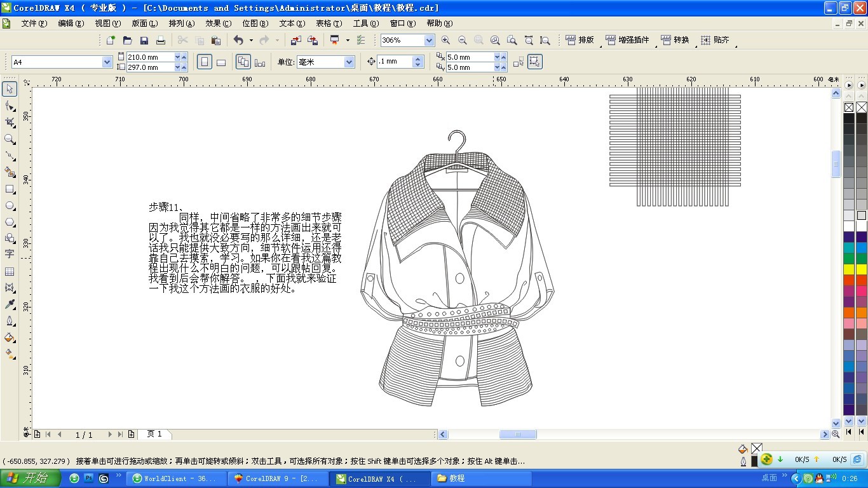Select the Freehand drawing tool
The width and height of the screenshot is (868, 488).
coord(10,156)
